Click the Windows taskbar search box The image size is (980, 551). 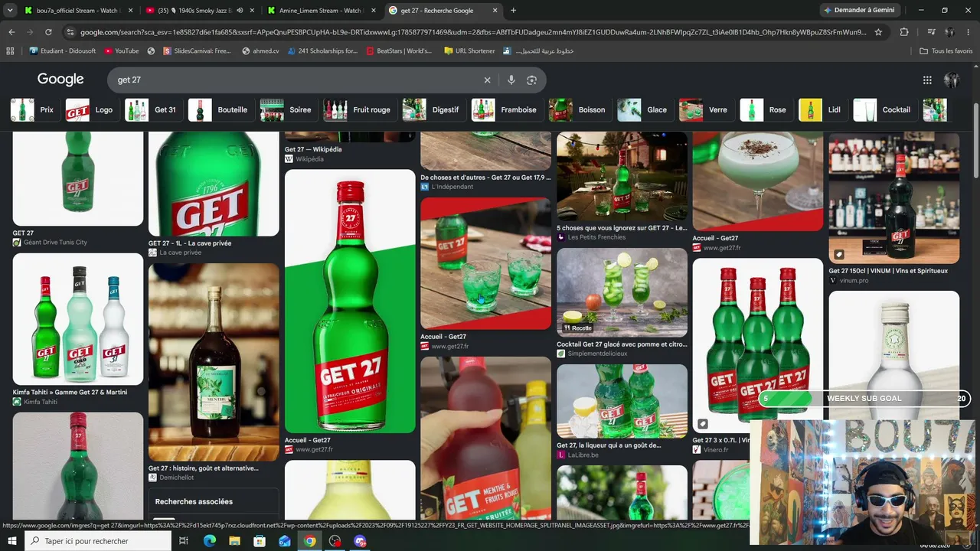point(98,541)
